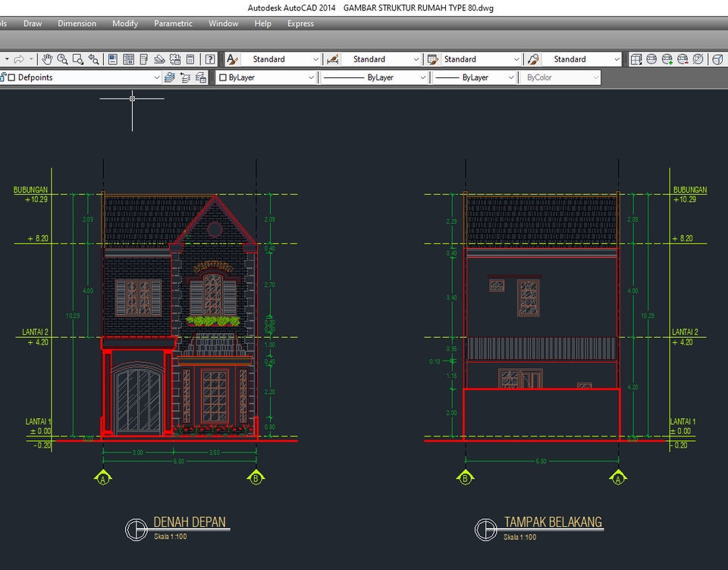Open the Properties palette icon
Image resolution: width=728 pixels, height=570 pixels.
point(112,58)
